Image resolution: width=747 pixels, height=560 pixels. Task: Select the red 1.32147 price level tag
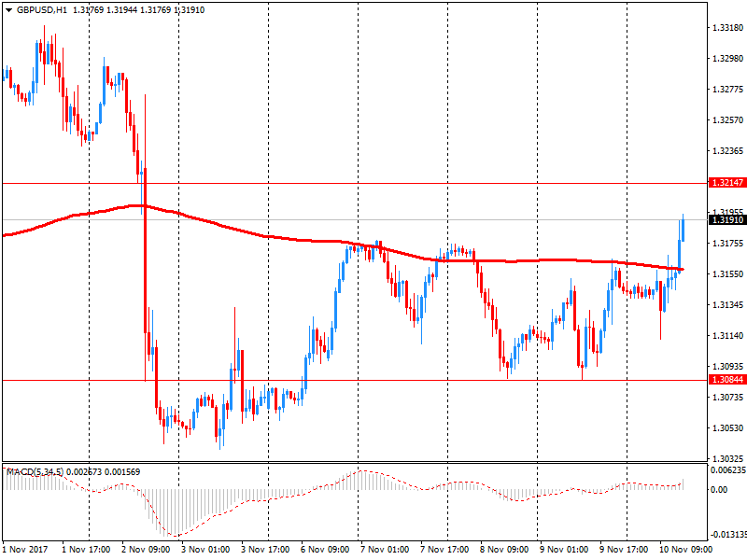pyautogui.click(x=727, y=182)
